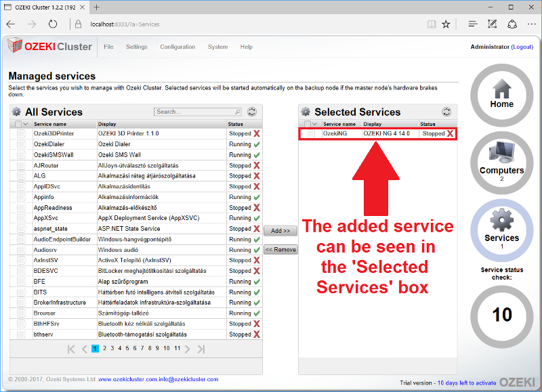This screenshot has width=542, height=392.
Task: Tick the Appinfo service checkbox
Action: (x=21, y=197)
